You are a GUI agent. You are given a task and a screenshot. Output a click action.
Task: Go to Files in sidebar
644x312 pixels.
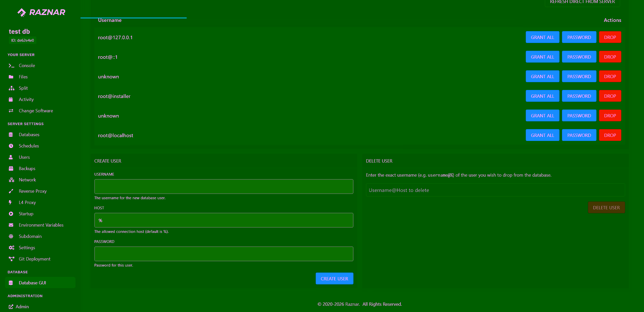point(40,77)
